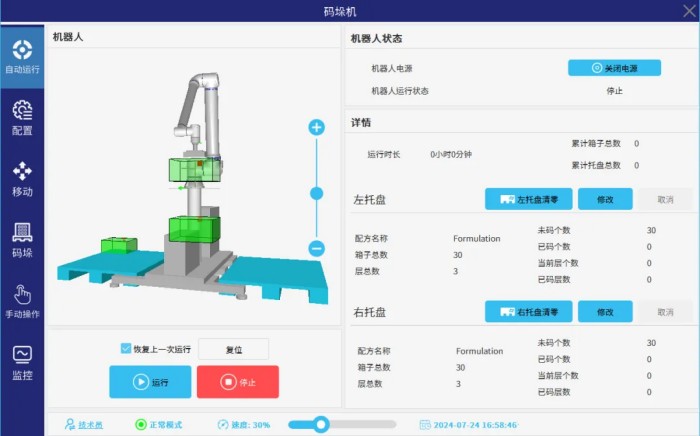Open the 码垛 (palletizing) sidebar page

(22, 240)
